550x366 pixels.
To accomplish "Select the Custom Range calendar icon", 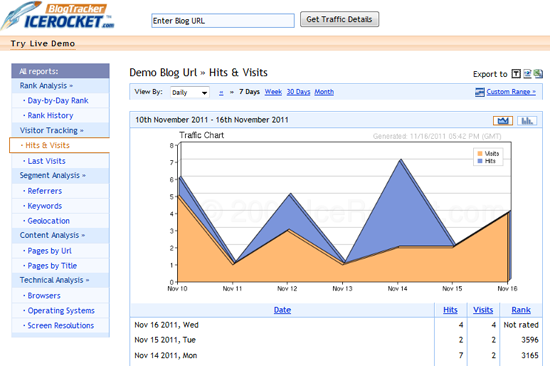I will click(479, 92).
